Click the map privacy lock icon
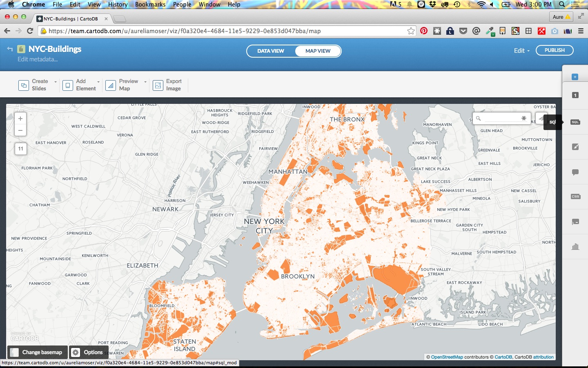Viewport: 588px width, 368px height. tap(21, 49)
